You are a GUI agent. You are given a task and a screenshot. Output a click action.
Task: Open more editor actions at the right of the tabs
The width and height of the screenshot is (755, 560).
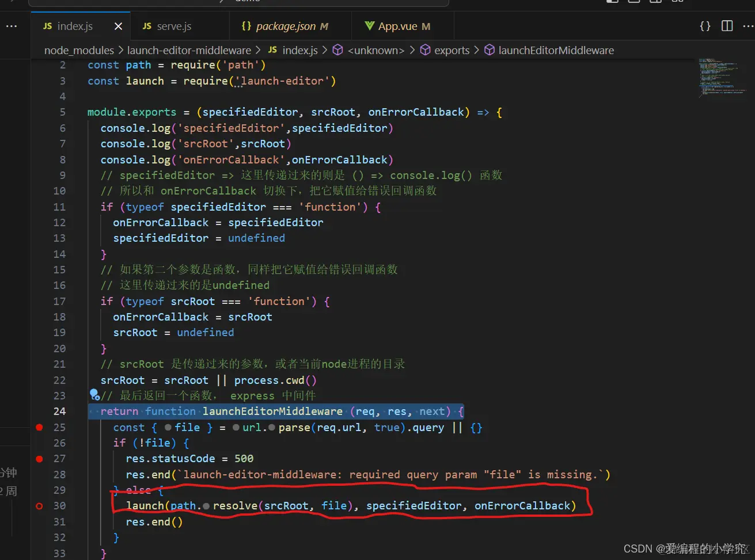(x=749, y=26)
